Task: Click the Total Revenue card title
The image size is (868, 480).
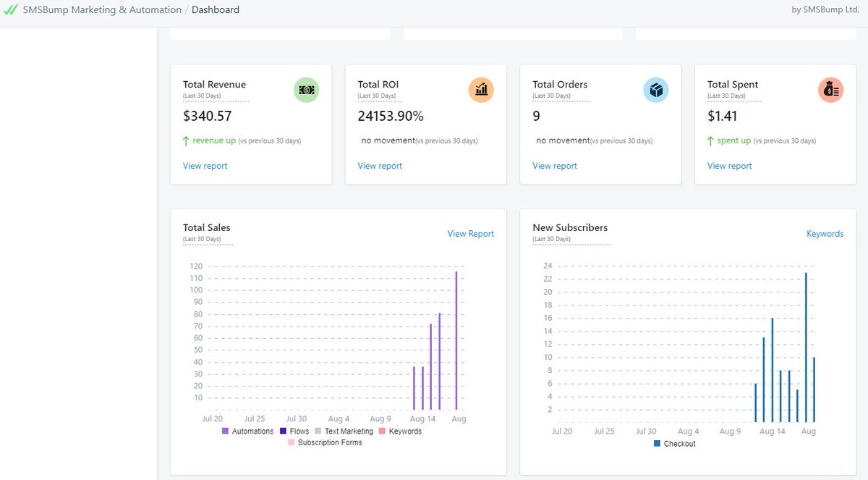Action: [x=214, y=85]
